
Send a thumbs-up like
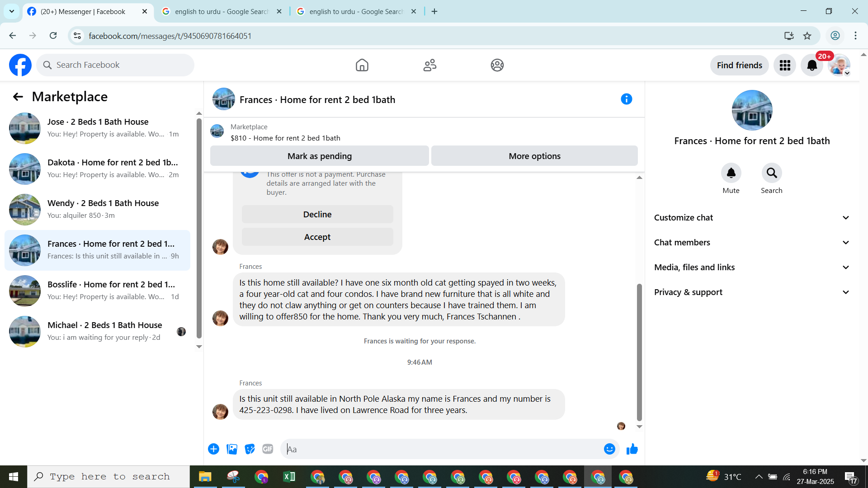pos(632,449)
